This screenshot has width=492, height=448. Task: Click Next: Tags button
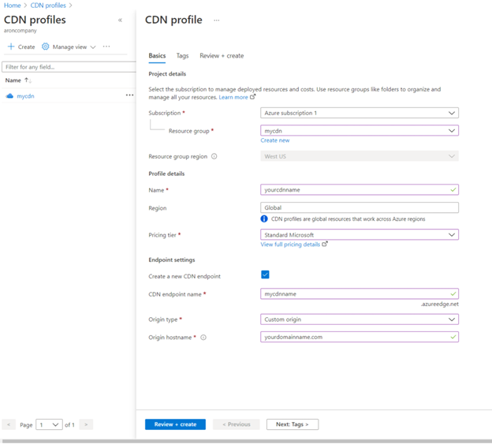point(292,424)
